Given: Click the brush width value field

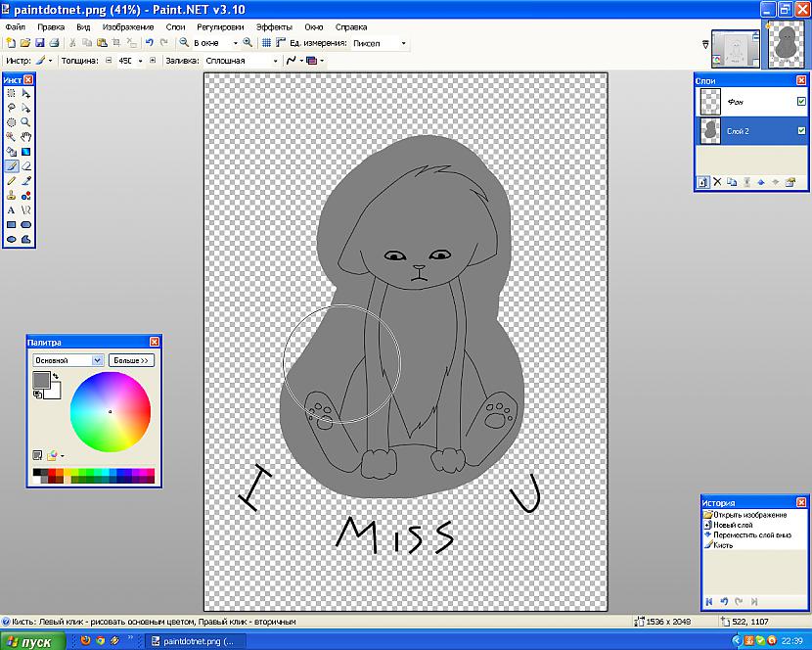Looking at the screenshot, I should tap(125, 61).
